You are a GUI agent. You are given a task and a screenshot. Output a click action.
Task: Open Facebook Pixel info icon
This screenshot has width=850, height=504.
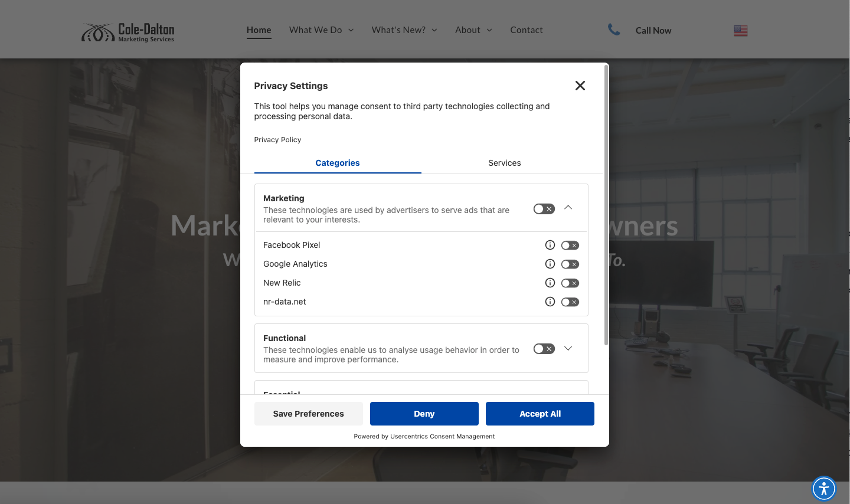click(x=550, y=245)
